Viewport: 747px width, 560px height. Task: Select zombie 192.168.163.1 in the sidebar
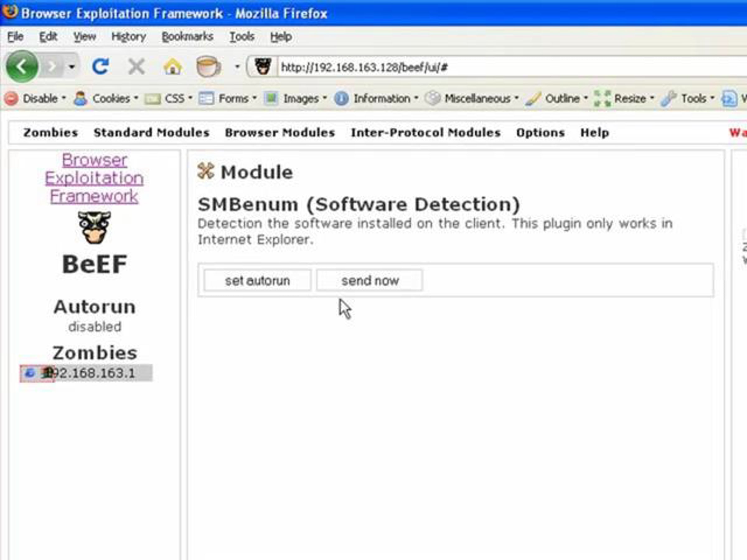pos(86,373)
